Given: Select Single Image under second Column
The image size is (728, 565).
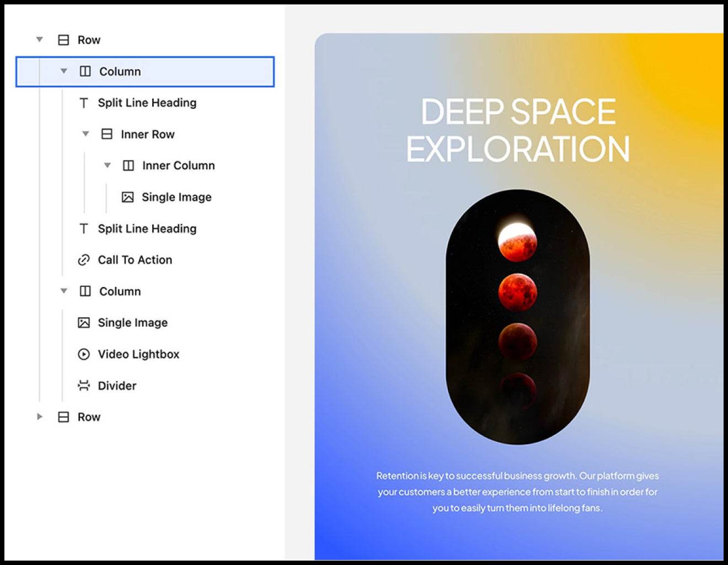Looking at the screenshot, I should tap(132, 323).
